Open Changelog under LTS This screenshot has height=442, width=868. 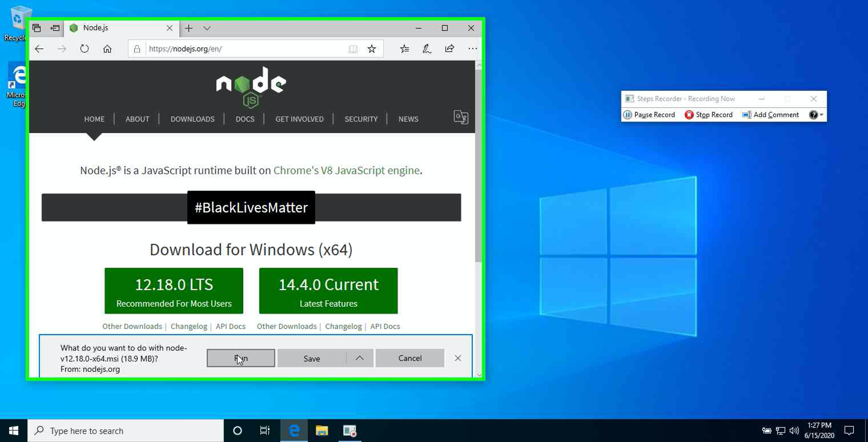(x=189, y=327)
